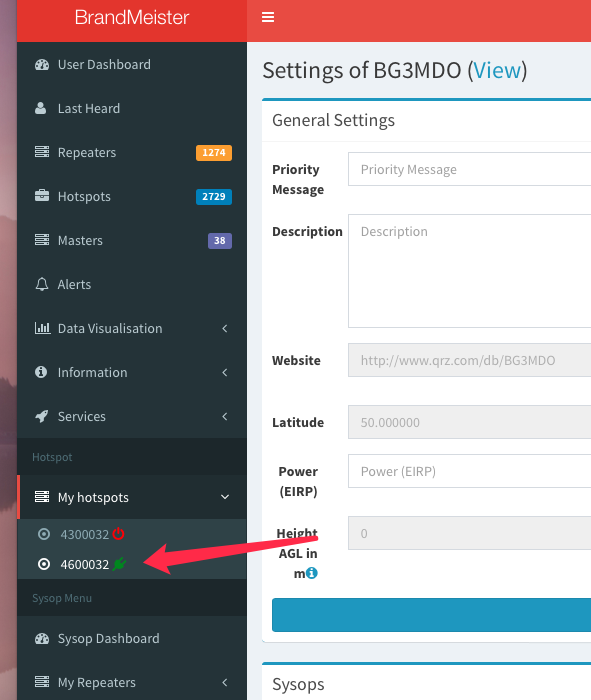
Task: Click the Last Heard person icon
Action: [41, 108]
